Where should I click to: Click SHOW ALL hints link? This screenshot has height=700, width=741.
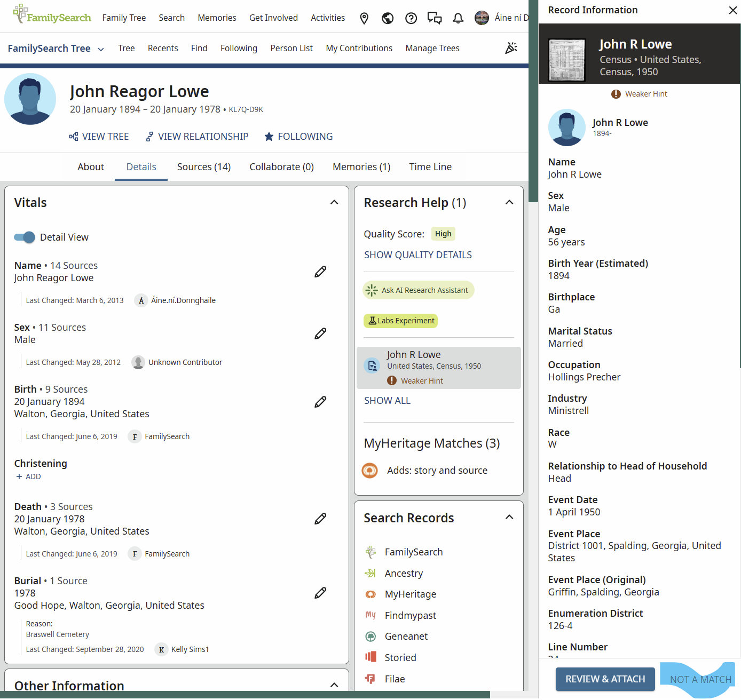tap(387, 401)
